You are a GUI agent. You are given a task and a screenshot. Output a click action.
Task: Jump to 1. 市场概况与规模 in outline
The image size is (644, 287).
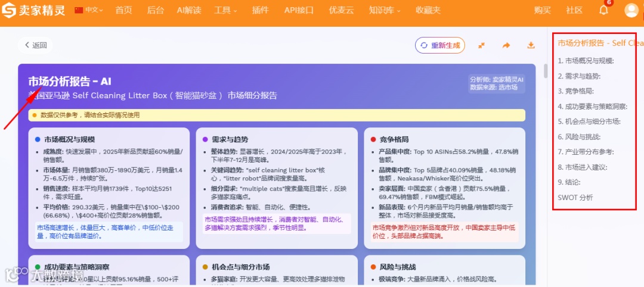586,61
